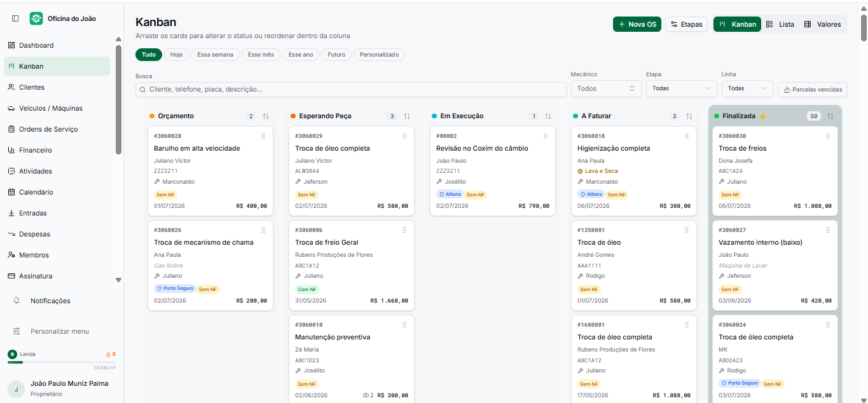The width and height of the screenshot is (868, 403).
Task: Click drag handle on card #3060026
Action: pyautogui.click(x=263, y=230)
